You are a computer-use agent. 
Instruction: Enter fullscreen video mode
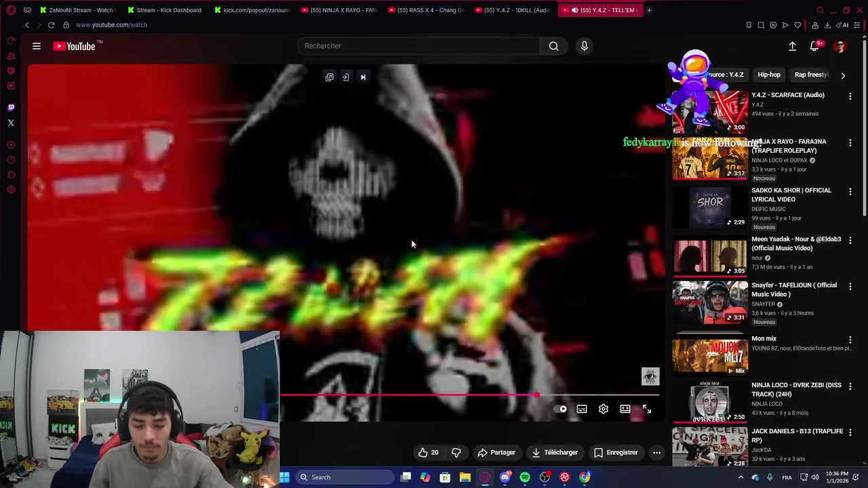(647, 409)
